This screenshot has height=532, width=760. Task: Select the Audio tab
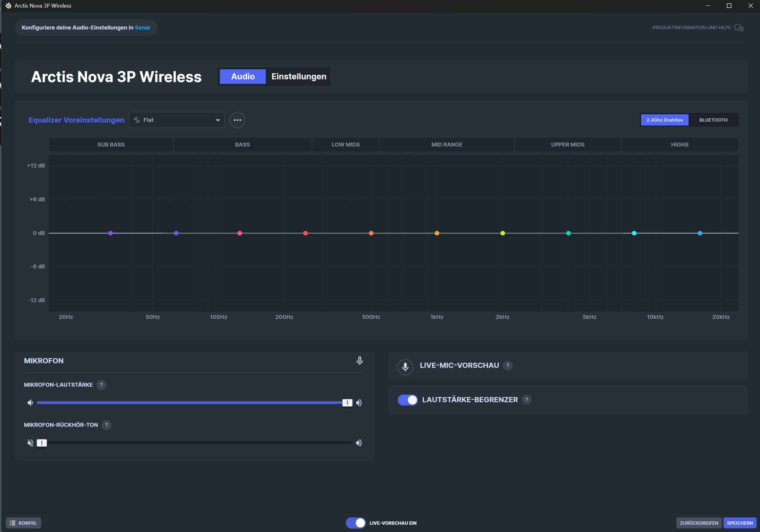pos(243,76)
